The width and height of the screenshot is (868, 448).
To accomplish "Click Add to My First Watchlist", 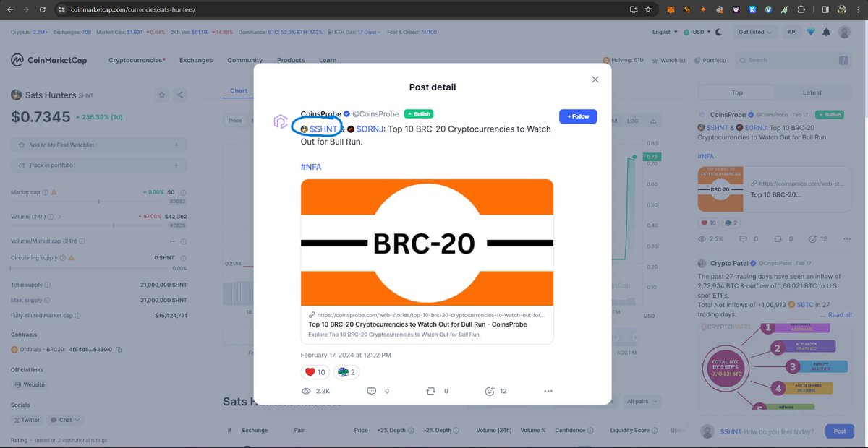I will click(98, 145).
